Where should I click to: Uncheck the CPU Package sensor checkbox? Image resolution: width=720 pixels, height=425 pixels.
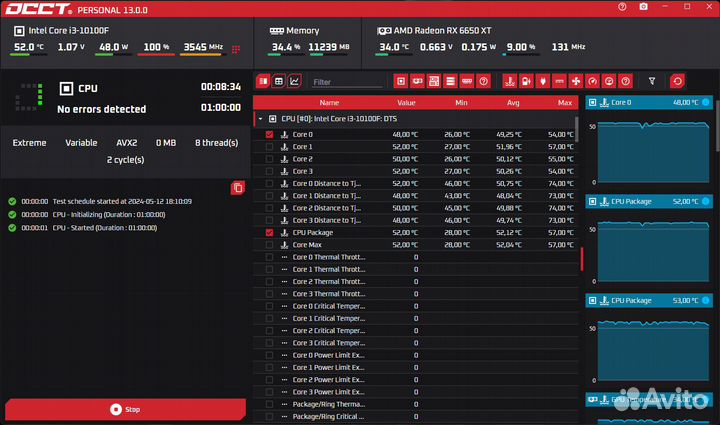[269, 232]
